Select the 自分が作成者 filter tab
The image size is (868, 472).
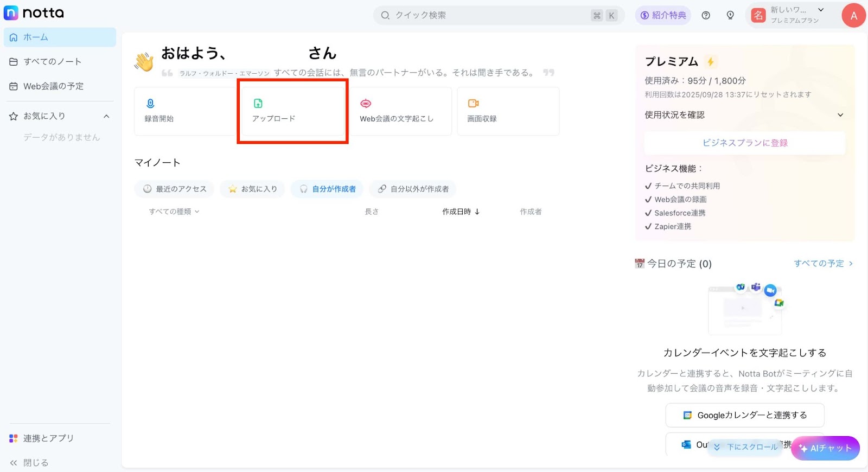coord(327,189)
